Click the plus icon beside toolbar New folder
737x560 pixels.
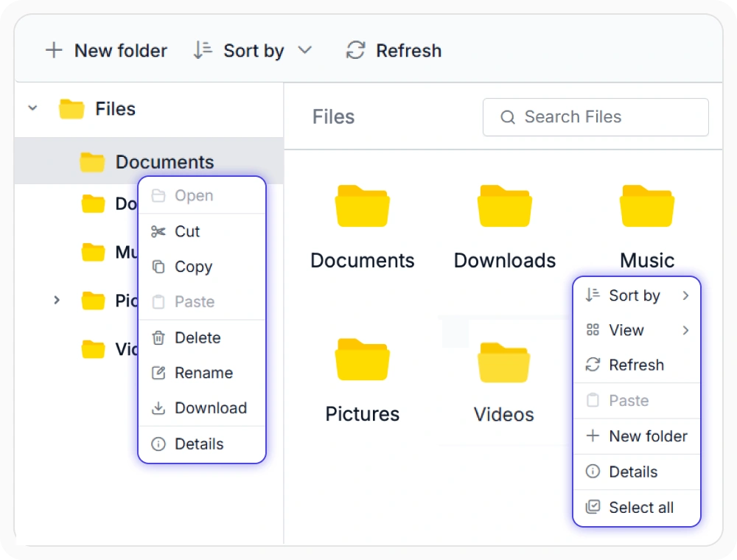click(54, 50)
